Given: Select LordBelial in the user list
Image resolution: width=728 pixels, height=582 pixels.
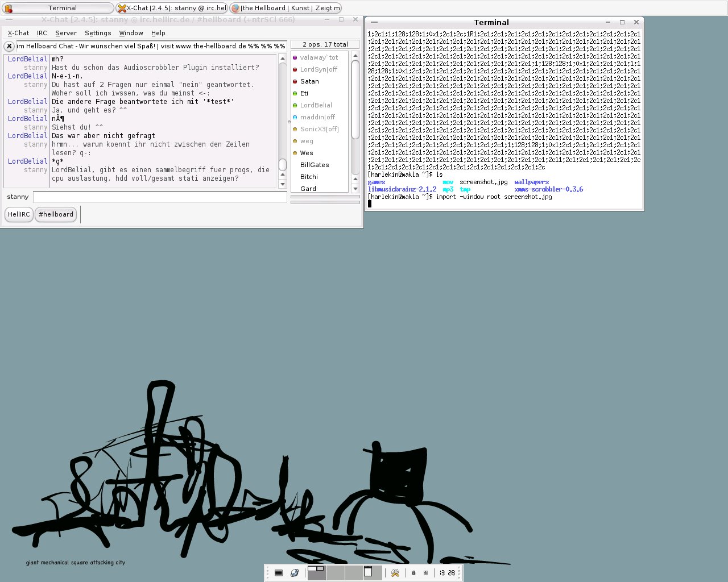Looking at the screenshot, I should tap(316, 105).
